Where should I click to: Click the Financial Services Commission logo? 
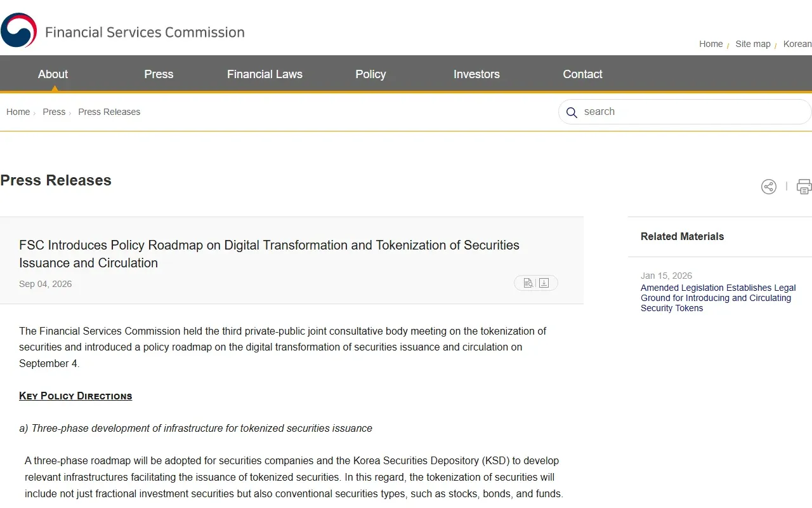pyautogui.click(x=123, y=30)
